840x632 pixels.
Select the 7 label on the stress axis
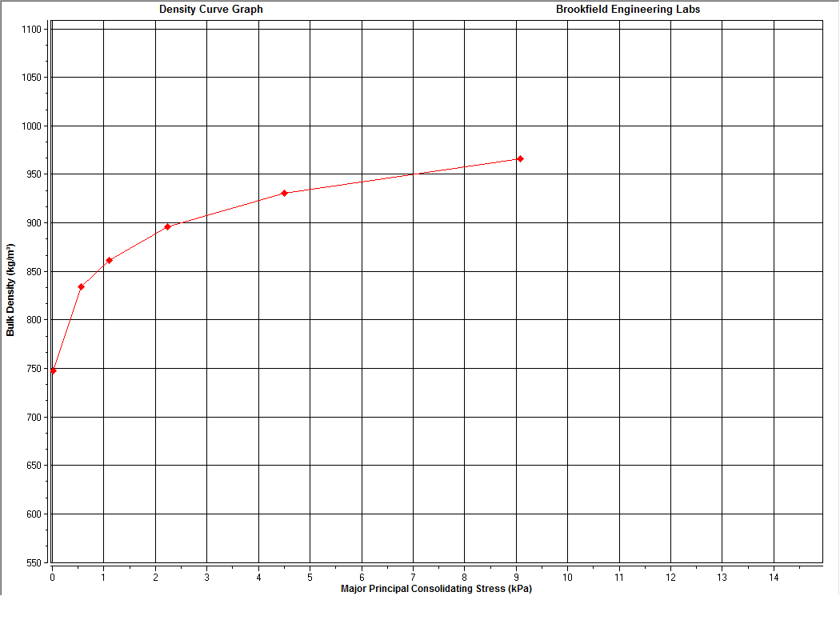pos(413,575)
